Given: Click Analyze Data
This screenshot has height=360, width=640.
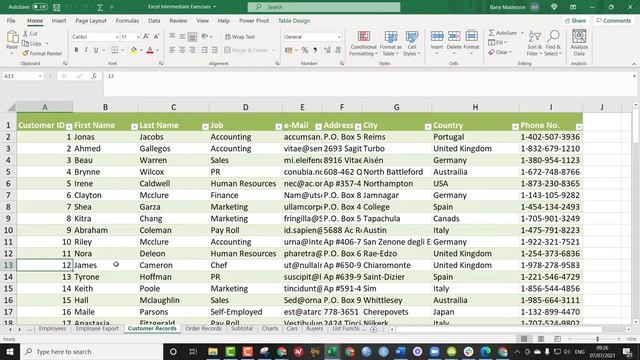Looking at the screenshot, I should (x=579, y=43).
